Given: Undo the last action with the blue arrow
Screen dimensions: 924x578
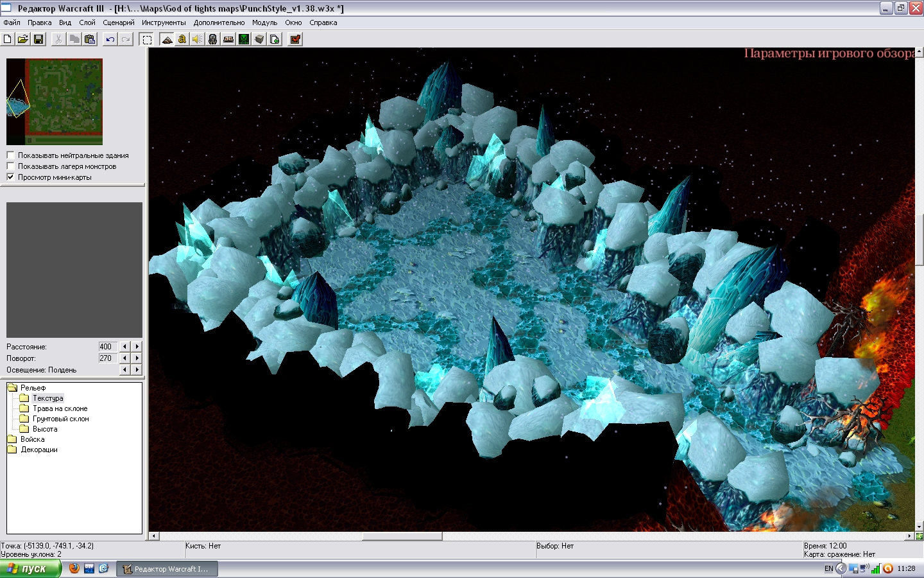Looking at the screenshot, I should 110,39.
